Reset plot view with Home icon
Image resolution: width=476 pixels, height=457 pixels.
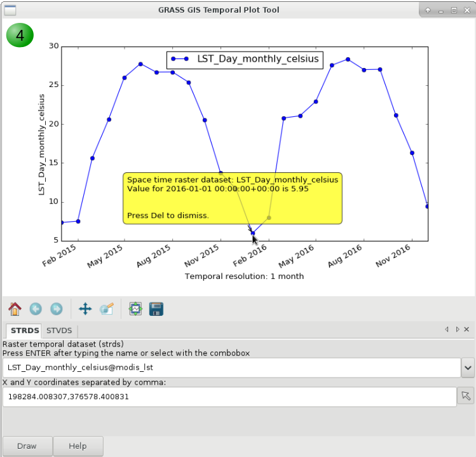tap(15, 309)
